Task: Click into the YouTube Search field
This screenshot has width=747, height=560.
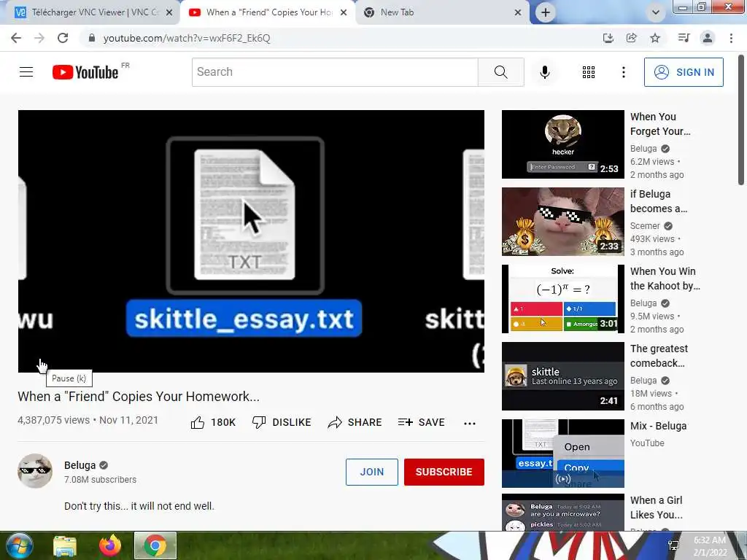Action: pos(335,72)
